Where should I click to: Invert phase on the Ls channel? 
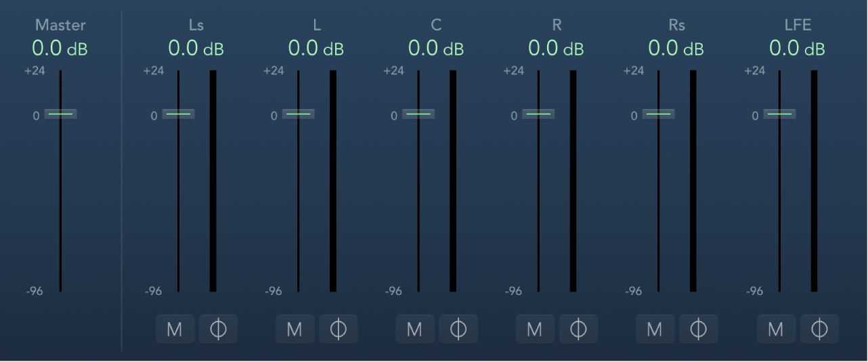[218, 330]
